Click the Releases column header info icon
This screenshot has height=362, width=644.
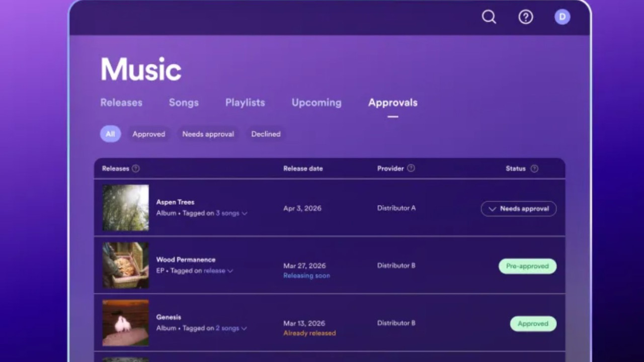[135, 168]
